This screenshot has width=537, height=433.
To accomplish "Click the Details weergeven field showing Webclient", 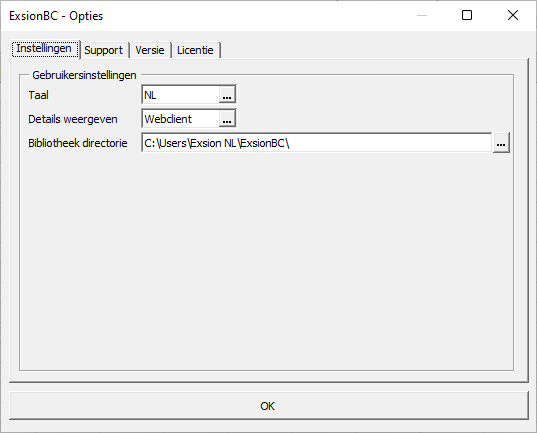I will click(x=180, y=119).
